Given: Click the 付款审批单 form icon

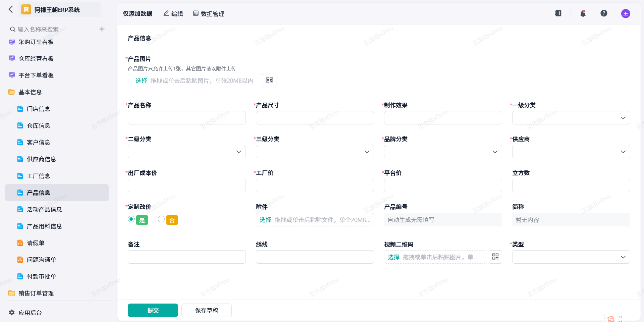Looking at the screenshot, I should [20, 276].
